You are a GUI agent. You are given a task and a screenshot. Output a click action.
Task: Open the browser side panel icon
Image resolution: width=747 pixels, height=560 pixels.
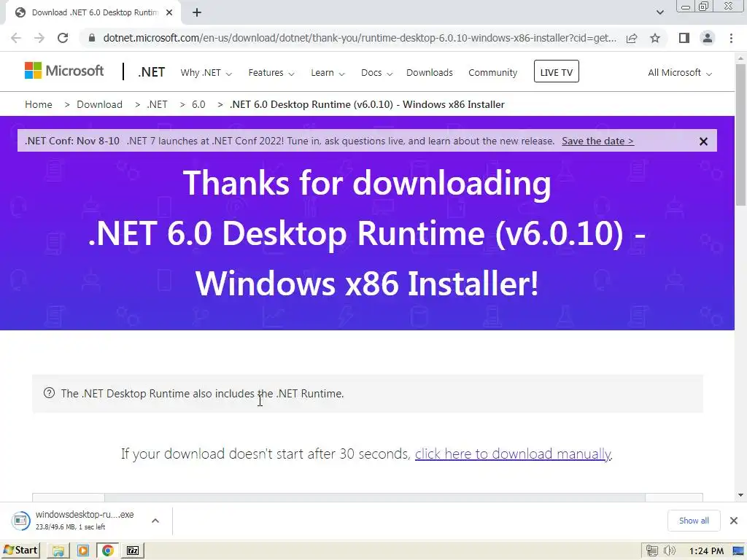[x=684, y=38]
